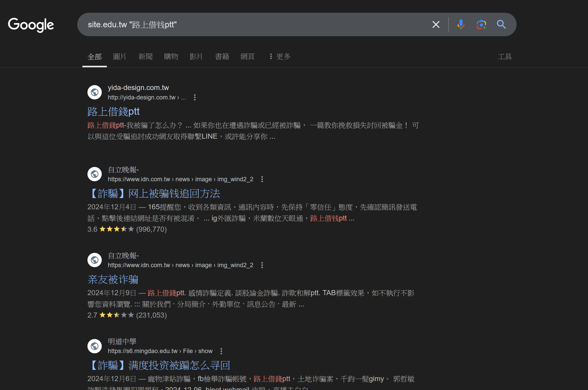Click the s6.mingdao.edu.tw URL breadcrumb
Image resolution: width=588 pixels, height=390 pixels.
pos(160,351)
